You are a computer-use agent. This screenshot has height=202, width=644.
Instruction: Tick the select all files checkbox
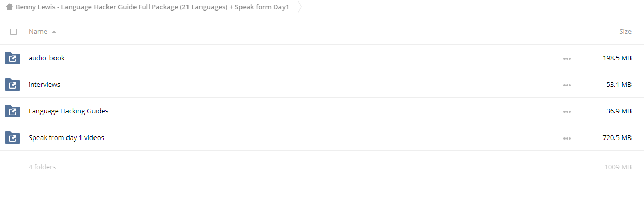14,31
